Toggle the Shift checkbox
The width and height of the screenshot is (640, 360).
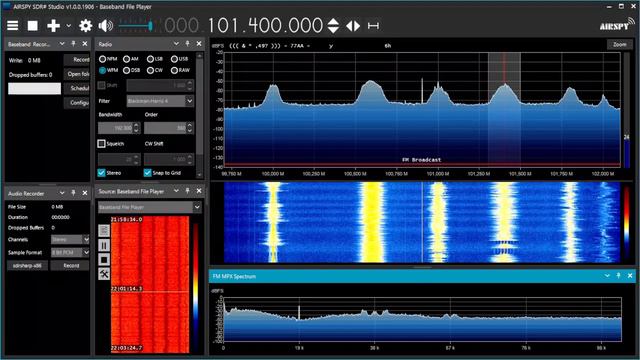coord(102,85)
